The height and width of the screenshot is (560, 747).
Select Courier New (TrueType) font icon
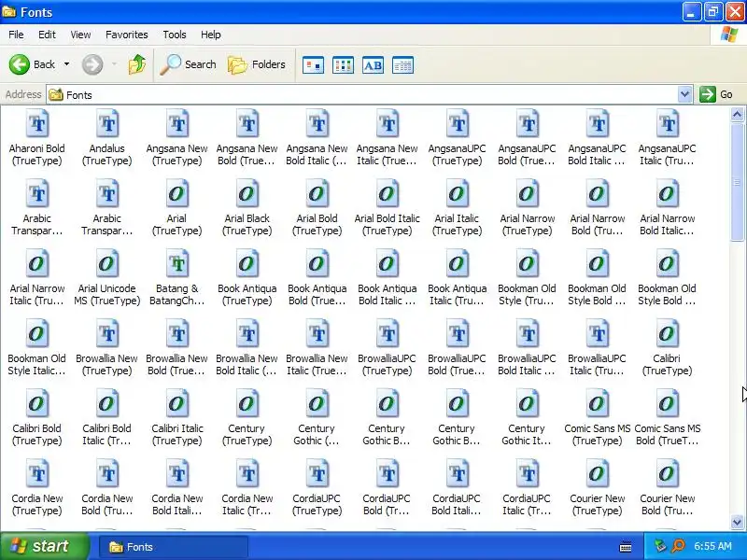pyautogui.click(x=598, y=474)
